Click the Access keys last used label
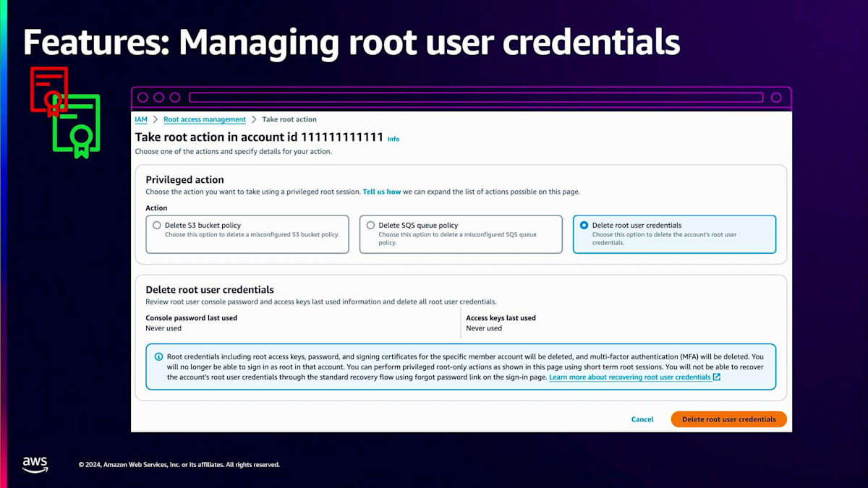The image size is (868, 488). pos(501,318)
